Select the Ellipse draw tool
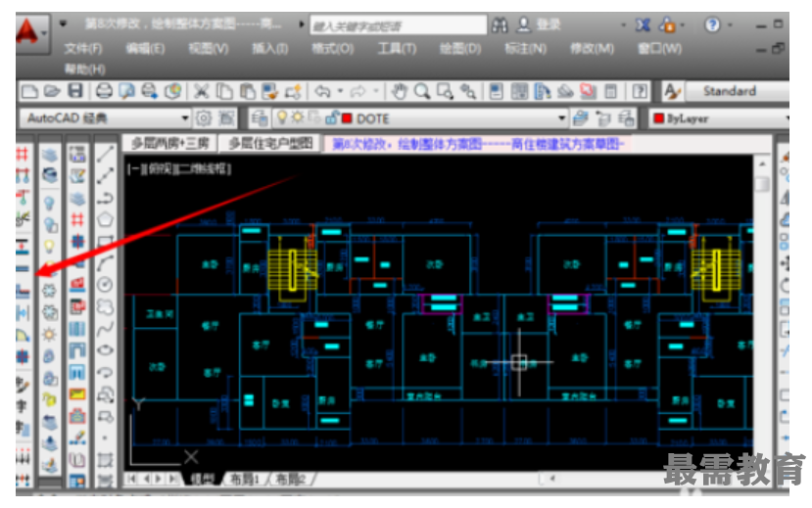The image size is (812, 508). [x=106, y=350]
